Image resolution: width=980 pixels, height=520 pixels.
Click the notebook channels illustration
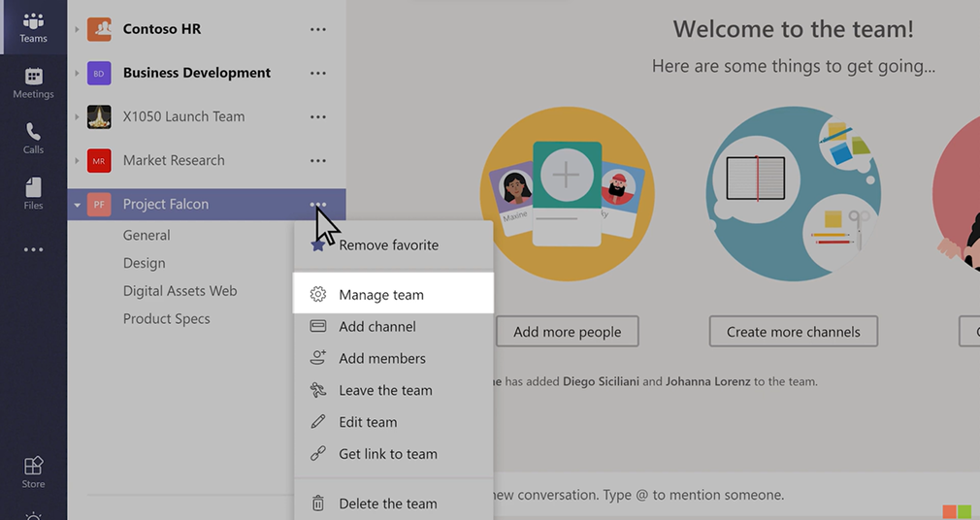pos(793,194)
